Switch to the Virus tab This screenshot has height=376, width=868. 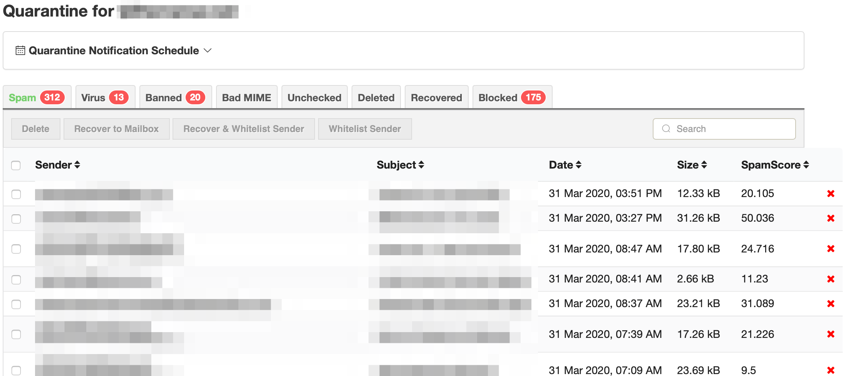coord(105,97)
